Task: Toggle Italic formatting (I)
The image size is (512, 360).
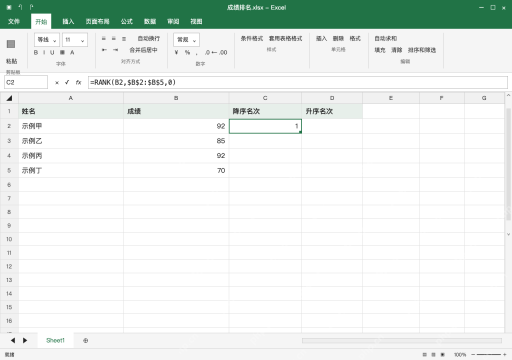Action: point(44,53)
